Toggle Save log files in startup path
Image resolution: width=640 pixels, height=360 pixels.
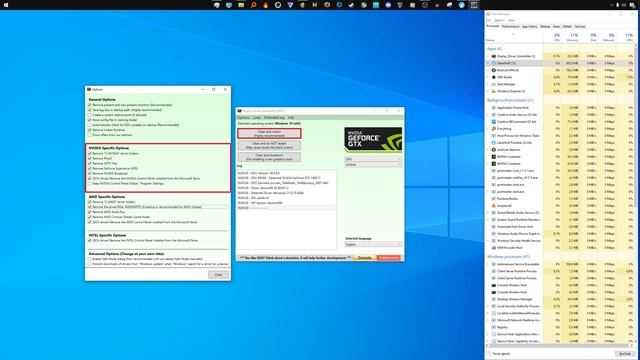click(90, 110)
